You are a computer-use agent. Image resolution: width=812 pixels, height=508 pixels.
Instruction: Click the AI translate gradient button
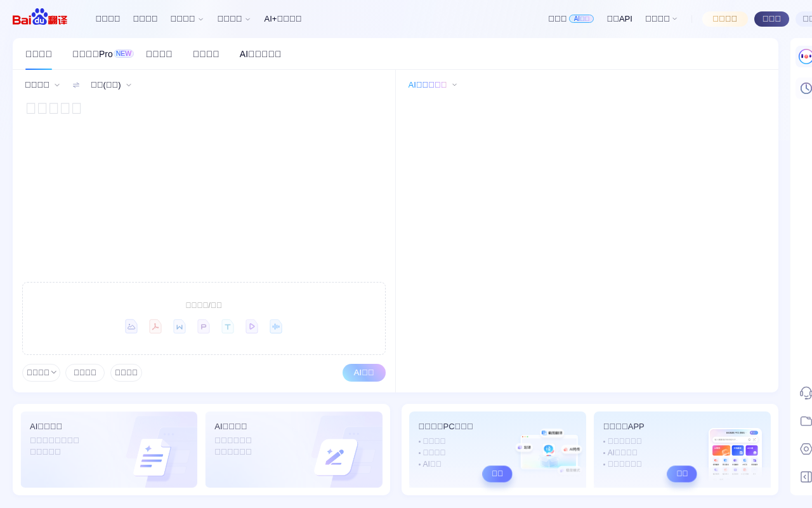[x=364, y=373]
